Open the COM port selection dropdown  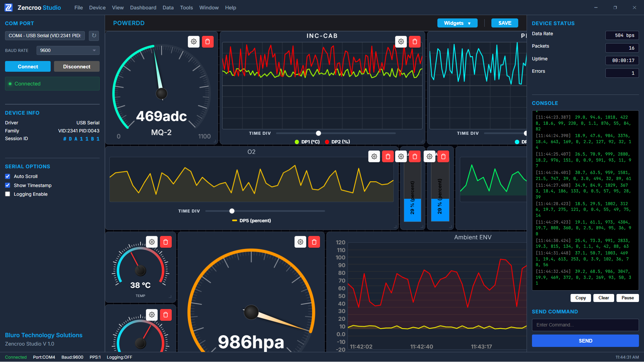(x=45, y=36)
